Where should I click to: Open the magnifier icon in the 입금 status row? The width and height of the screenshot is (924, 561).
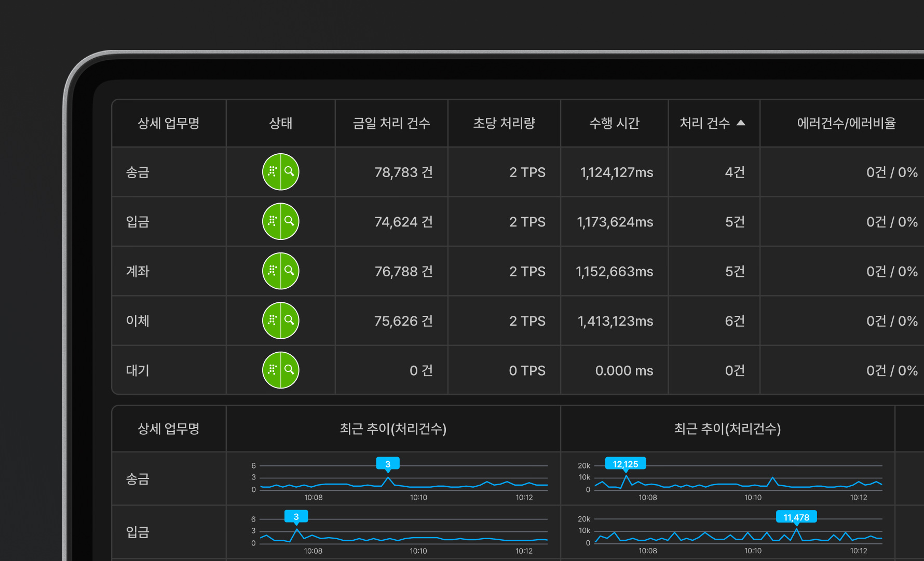(290, 221)
